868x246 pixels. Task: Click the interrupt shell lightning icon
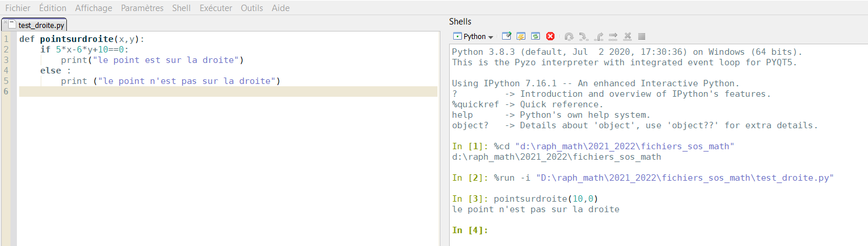521,36
